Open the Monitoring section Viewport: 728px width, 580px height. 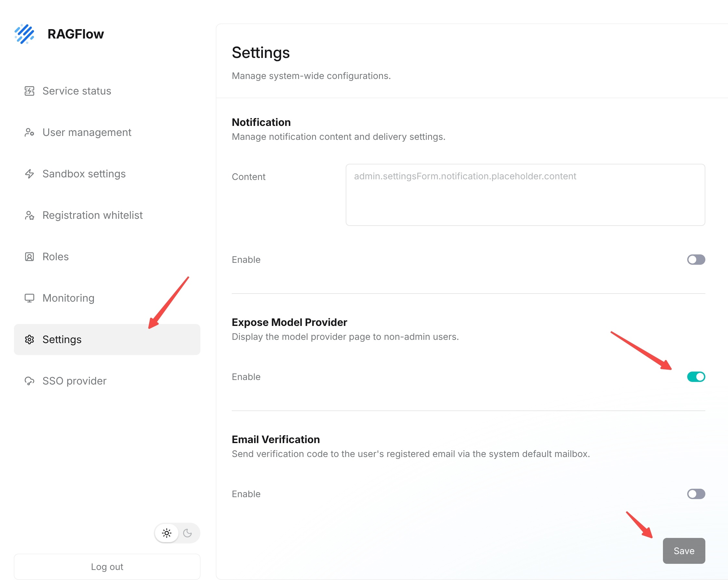coord(107,298)
